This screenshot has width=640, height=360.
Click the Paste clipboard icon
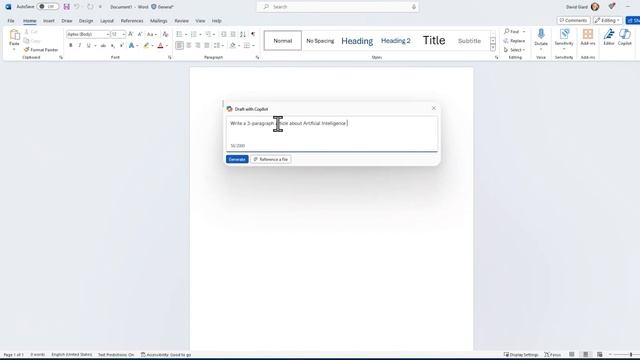pyautogui.click(x=14, y=35)
